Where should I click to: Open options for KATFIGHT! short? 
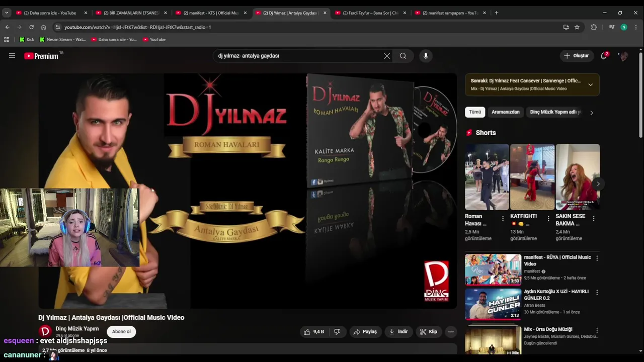coord(548,219)
